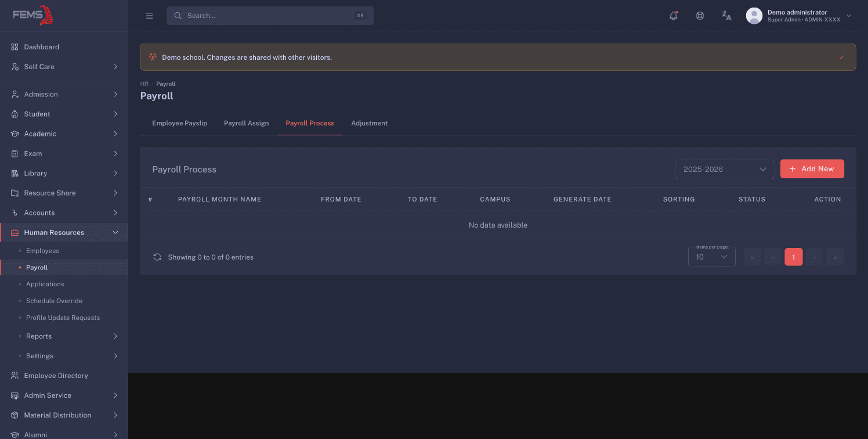
Task: Expand the Admin Service menu
Action: (x=64, y=395)
